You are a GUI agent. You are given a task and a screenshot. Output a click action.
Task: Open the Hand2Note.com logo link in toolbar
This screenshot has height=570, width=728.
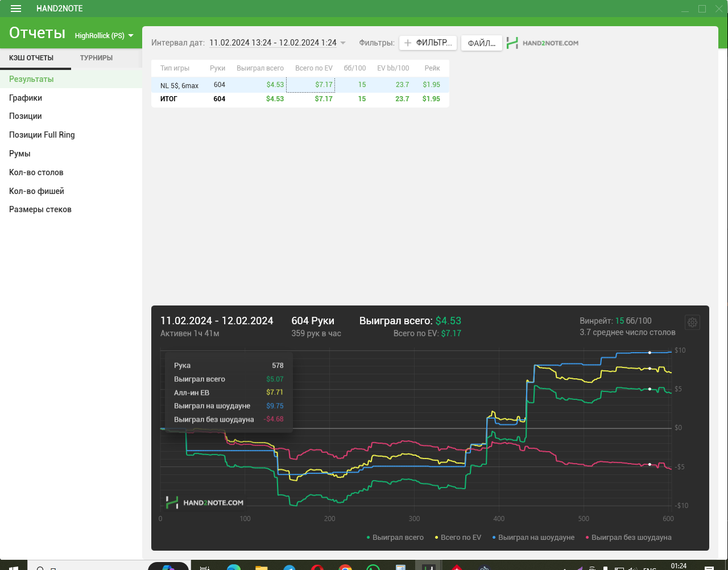click(x=543, y=43)
